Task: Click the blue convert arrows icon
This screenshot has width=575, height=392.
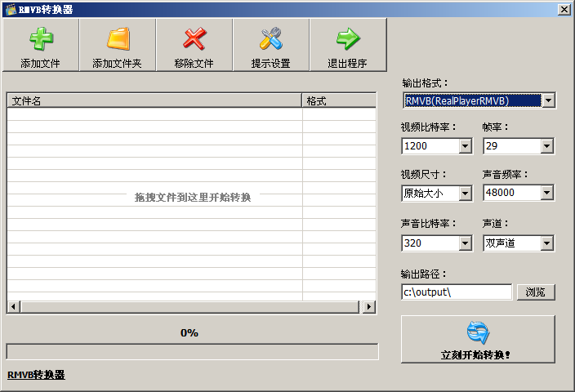Action: coord(478,332)
